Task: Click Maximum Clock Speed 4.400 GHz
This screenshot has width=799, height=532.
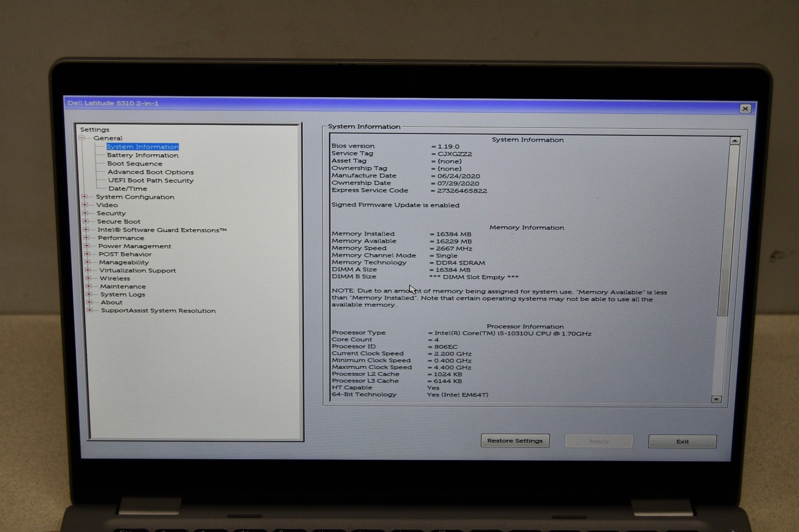Action: tap(452, 367)
